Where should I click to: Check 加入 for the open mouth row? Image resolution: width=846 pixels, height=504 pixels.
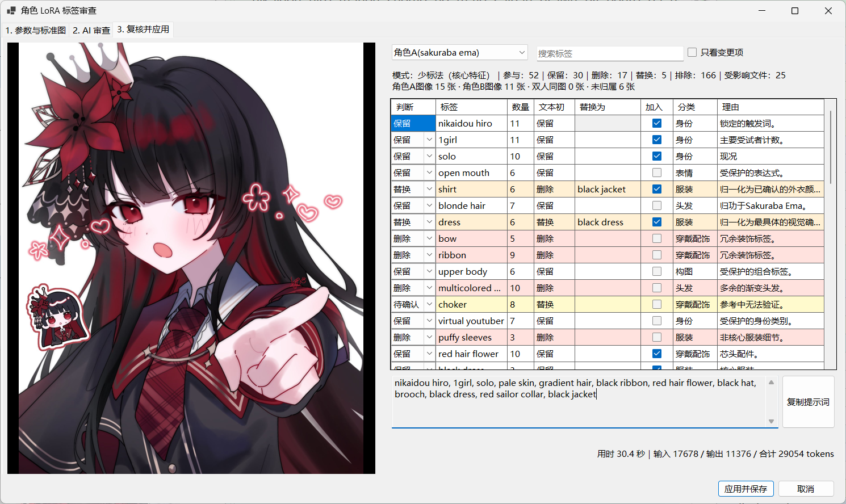point(657,173)
